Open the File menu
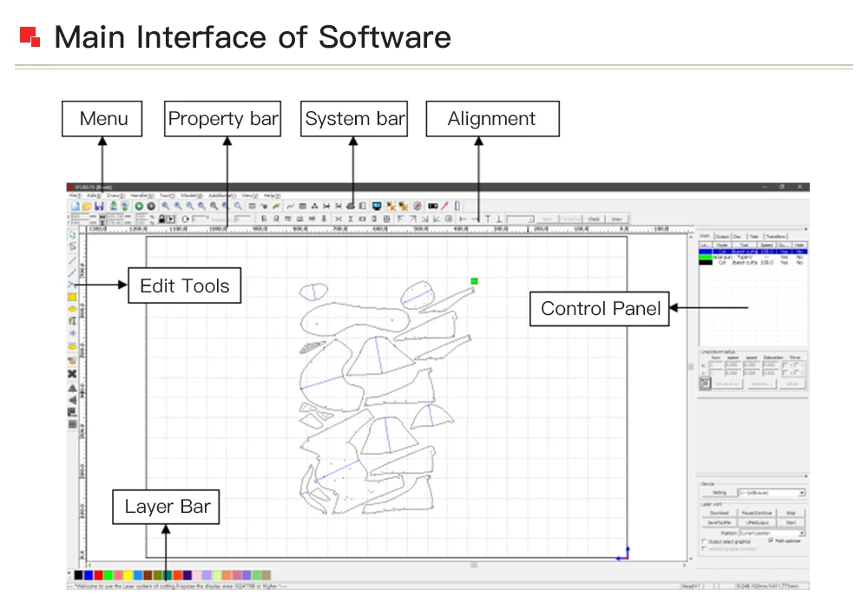The width and height of the screenshot is (868, 610). 75,196
